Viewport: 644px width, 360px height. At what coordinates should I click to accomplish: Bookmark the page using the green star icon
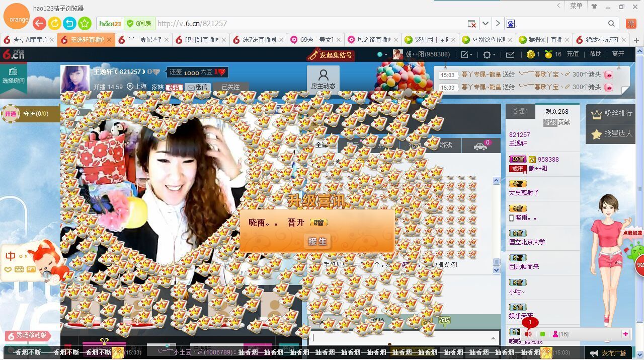pyautogui.click(x=85, y=23)
